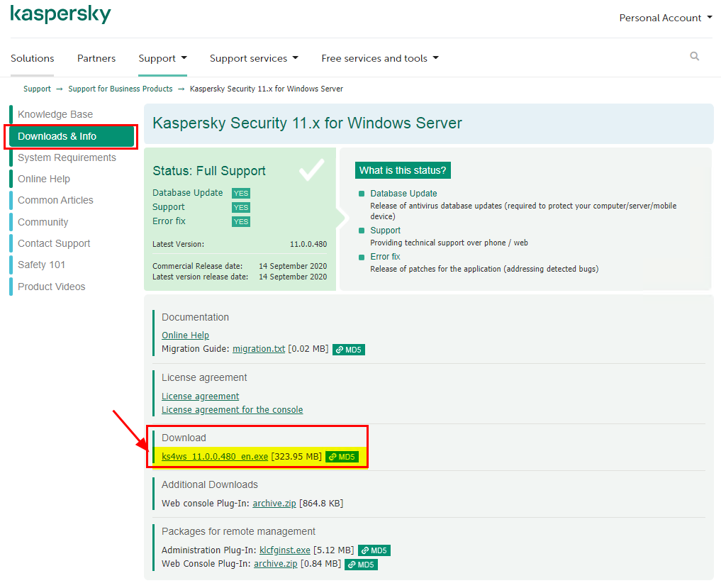The height and width of the screenshot is (588, 721).
Task: Click the Database Update YES badge
Action: click(x=241, y=193)
